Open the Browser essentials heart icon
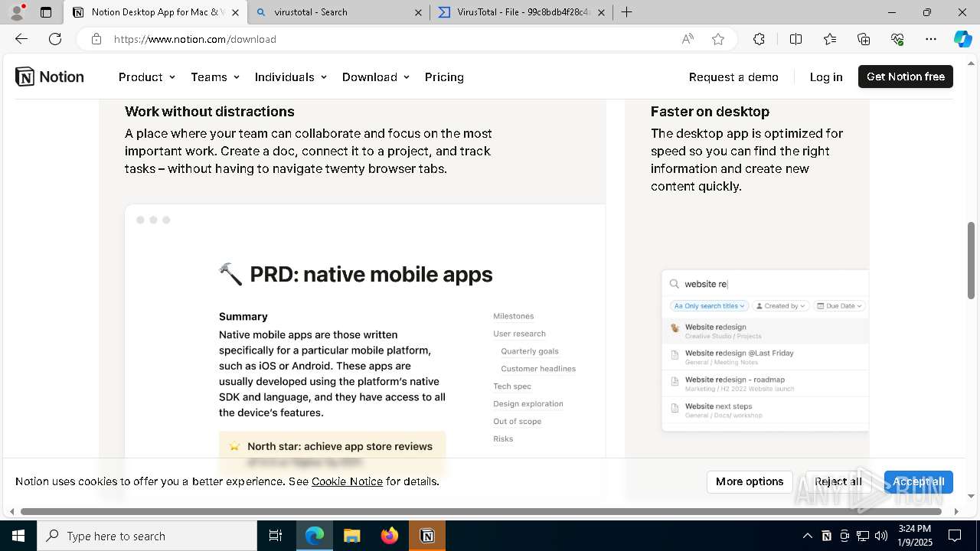980x551 pixels. point(897,39)
